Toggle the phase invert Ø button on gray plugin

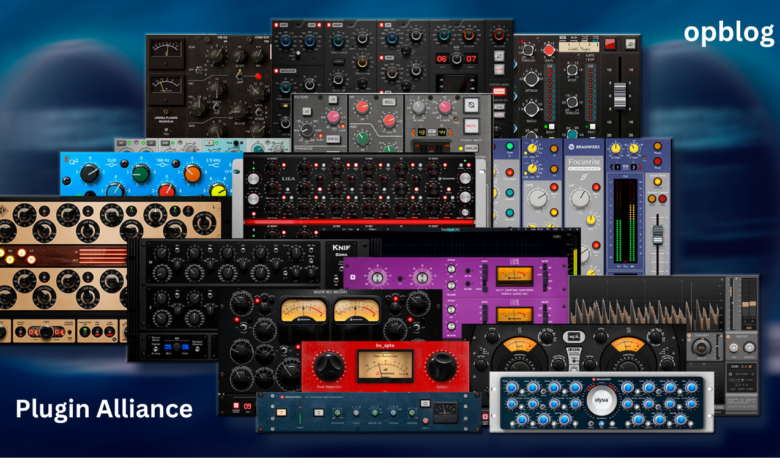tap(471, 105)
